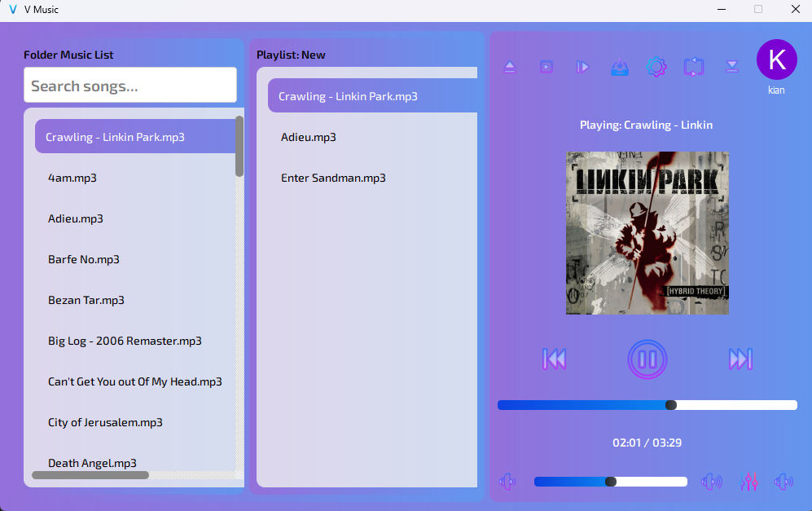Click the 02:01 / 03:29 time display
The height and width of the screenshot is (511, 812).
click(647, 443)
